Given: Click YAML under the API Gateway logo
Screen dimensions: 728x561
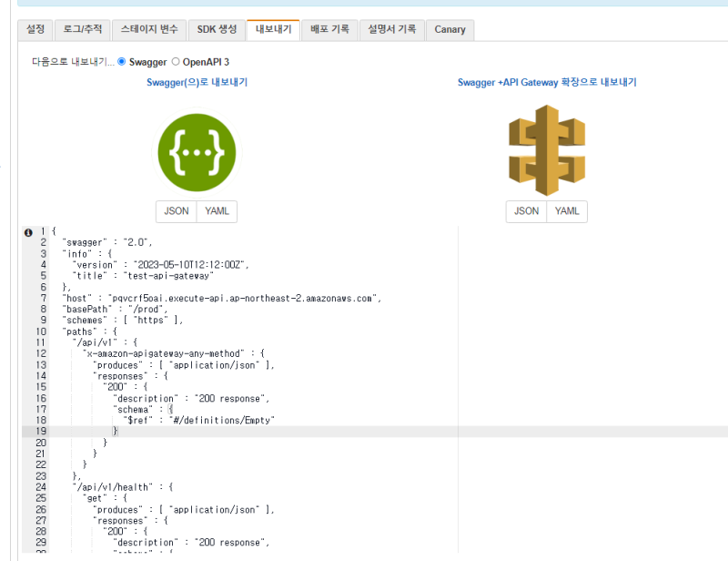Looking at the screenshot, I should click(x=567, y=211).
